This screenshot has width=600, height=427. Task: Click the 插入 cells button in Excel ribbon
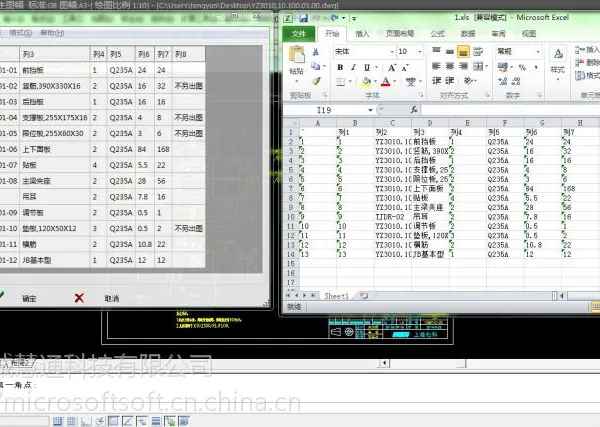pyautogui.click(x=587, y=50)
